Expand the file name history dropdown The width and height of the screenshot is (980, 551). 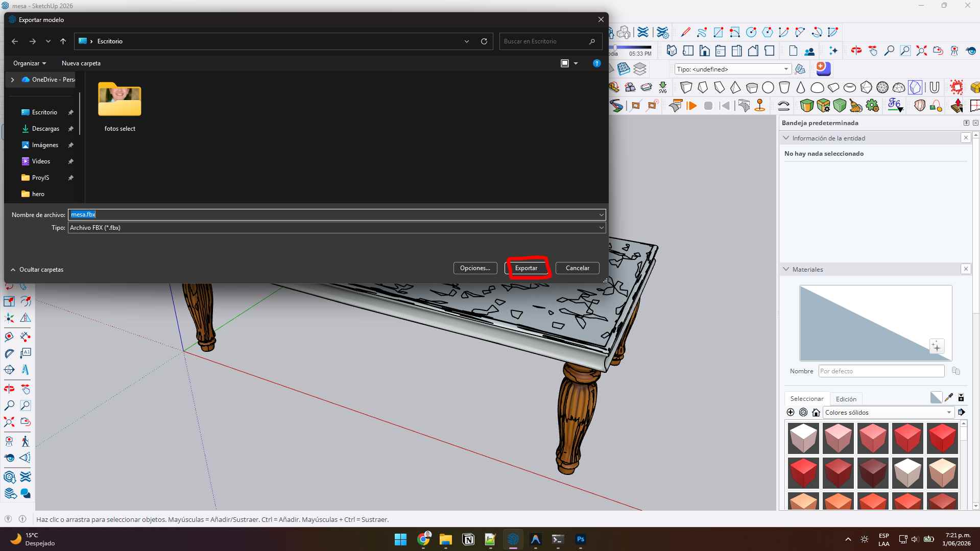coord(601,214)
